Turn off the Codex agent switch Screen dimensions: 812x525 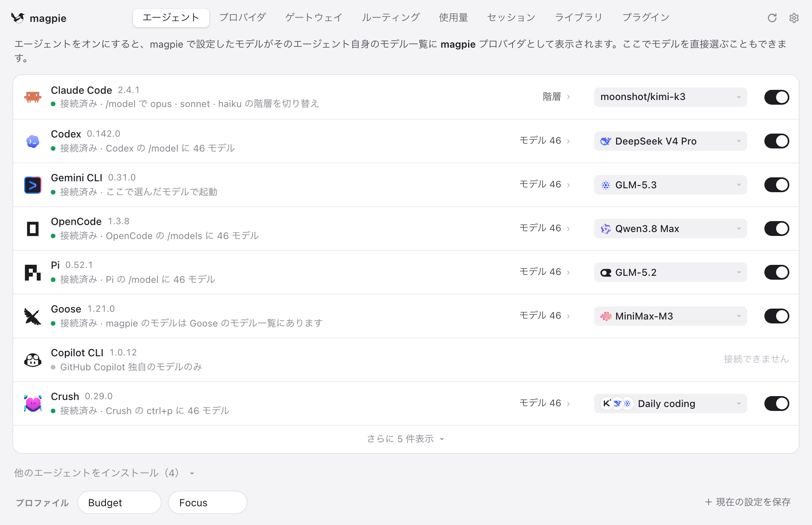coord(776,141)
